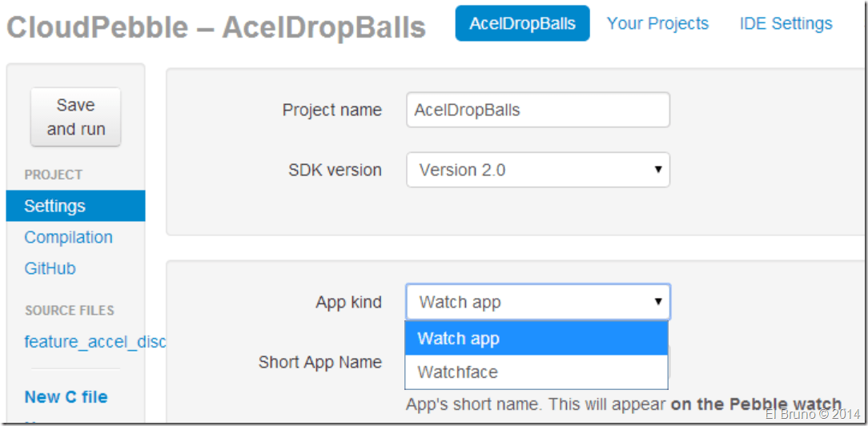Click the Save and run button
Image resolution: width=868 pixels, height=426 pixels.
coord(75,117)
